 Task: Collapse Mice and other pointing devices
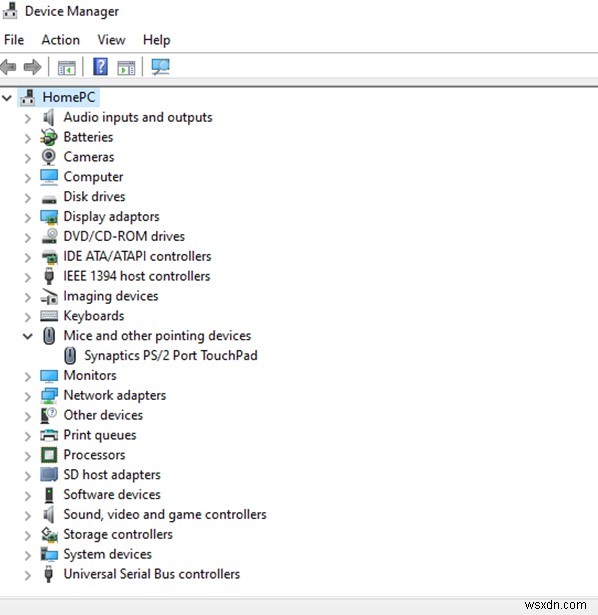27,336
